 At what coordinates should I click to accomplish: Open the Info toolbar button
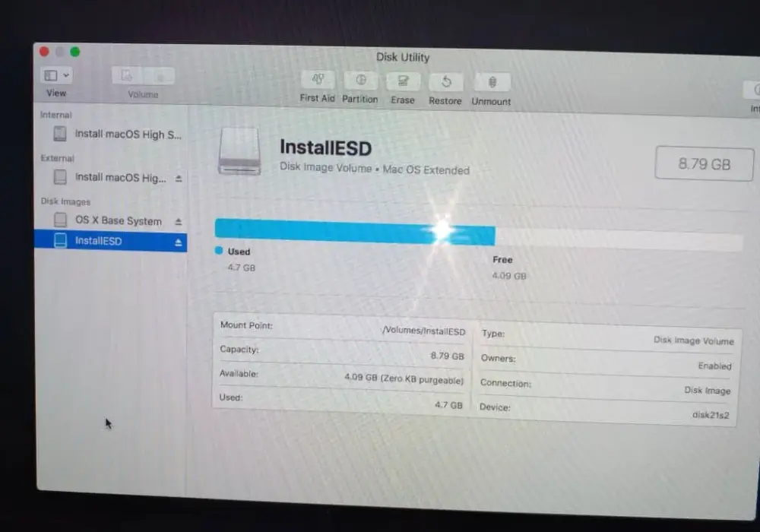tap(752, 90)
